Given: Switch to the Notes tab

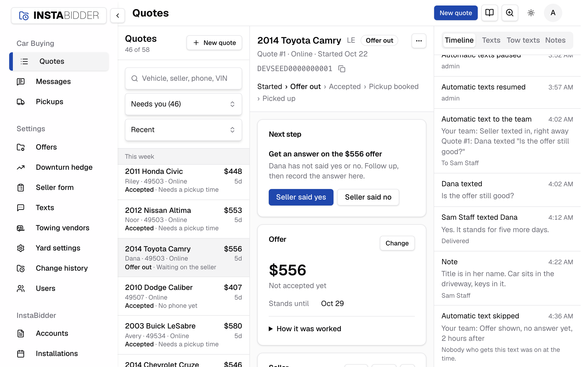Looking at the screenshot, I should pyautogui.click(x=555, y=40).
